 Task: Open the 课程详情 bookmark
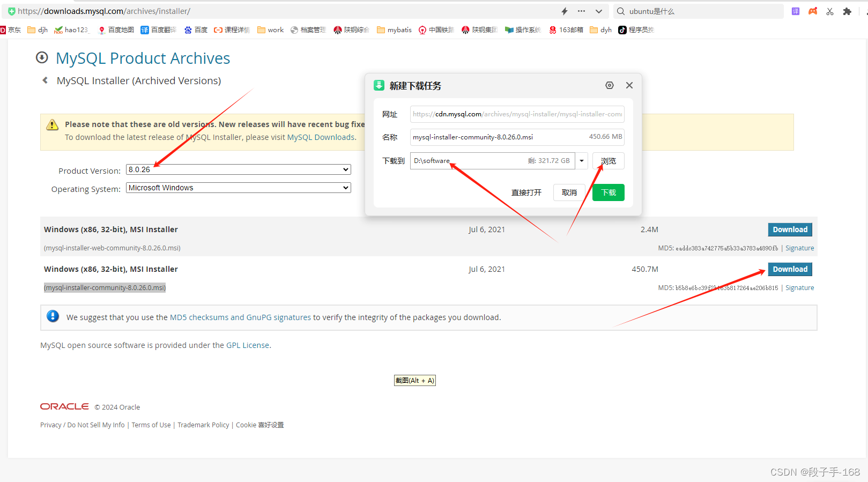point(232,30)
